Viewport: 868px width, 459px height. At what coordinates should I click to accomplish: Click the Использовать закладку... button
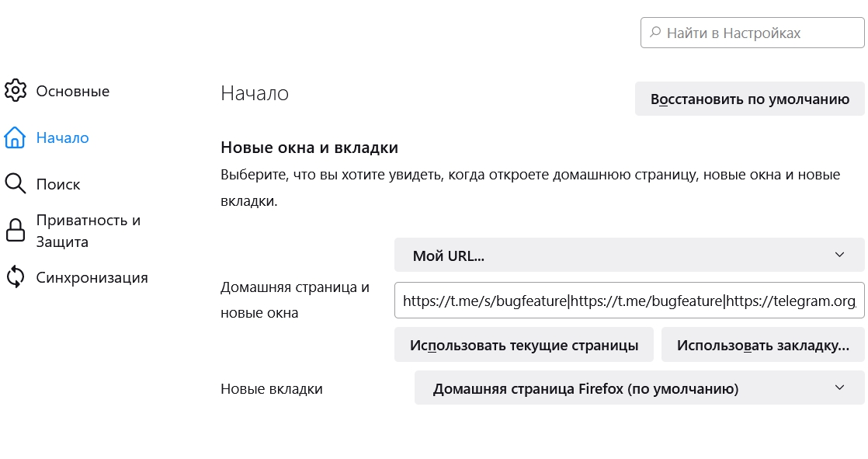point(762,346)
